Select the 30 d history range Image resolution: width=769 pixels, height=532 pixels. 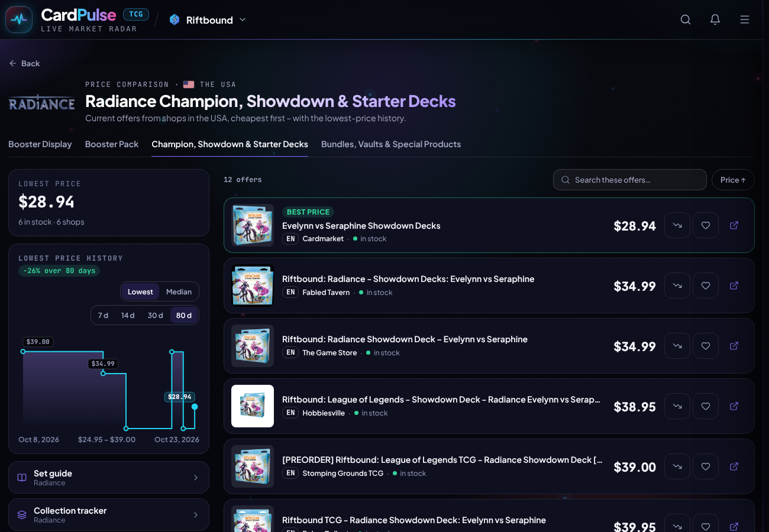pos(155,315)
